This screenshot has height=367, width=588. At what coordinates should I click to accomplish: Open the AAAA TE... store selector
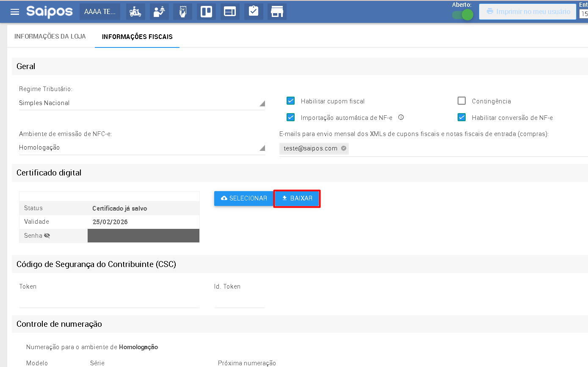coord(100,11)
